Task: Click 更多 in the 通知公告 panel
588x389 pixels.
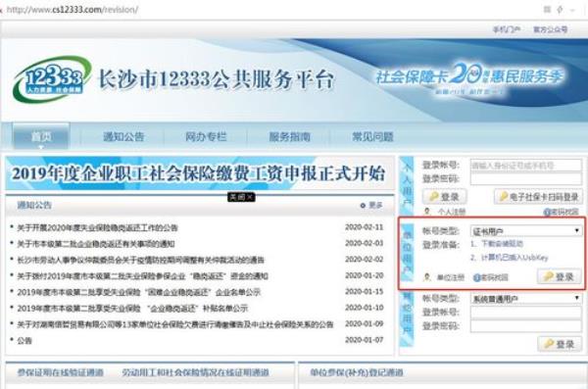Action: (x=375, y=206)
